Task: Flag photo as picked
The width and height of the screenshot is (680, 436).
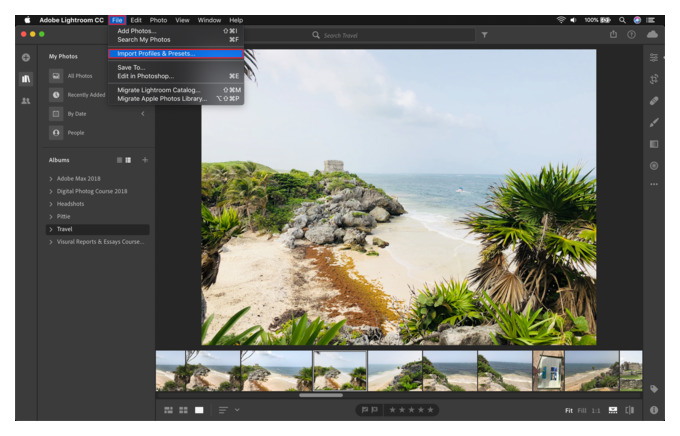Action: 364,410
